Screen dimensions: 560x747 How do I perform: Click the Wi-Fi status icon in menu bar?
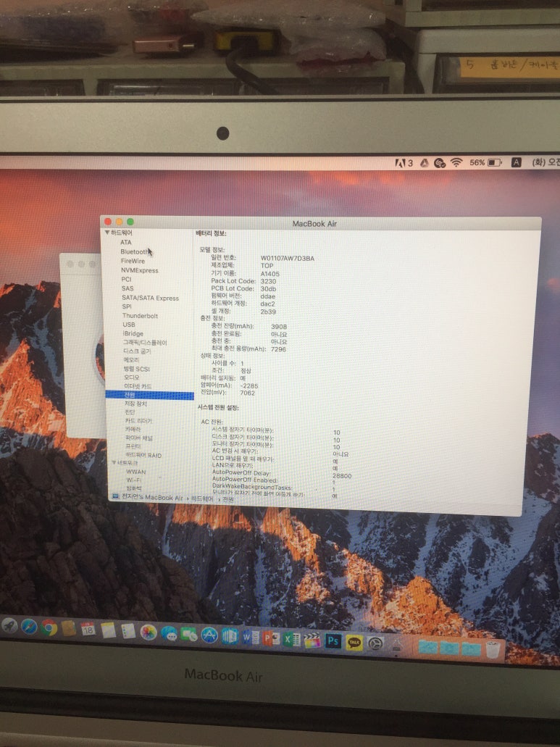click(456, 162)
